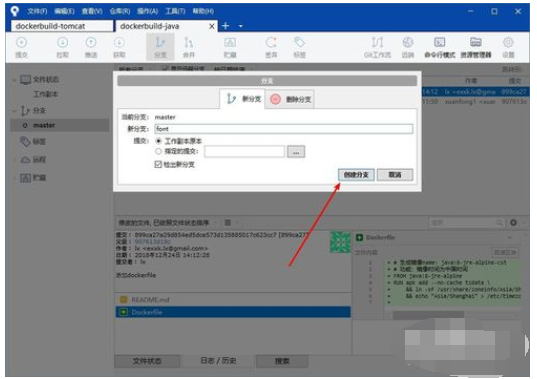The height and width of the screenshot is (379, 537).
Task: Open the 操作(A) menu
Action: [147, 11]
